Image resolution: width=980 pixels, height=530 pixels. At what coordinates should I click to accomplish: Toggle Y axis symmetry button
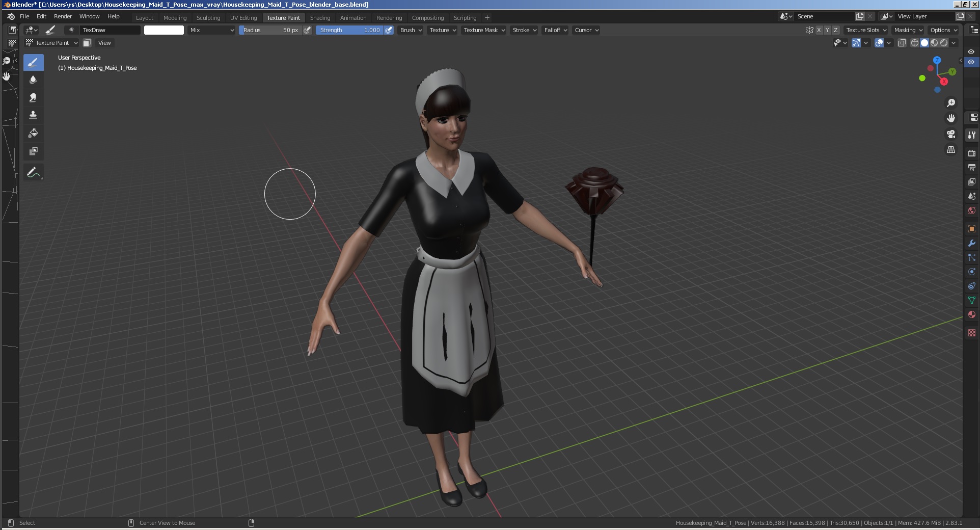[827, 30]
